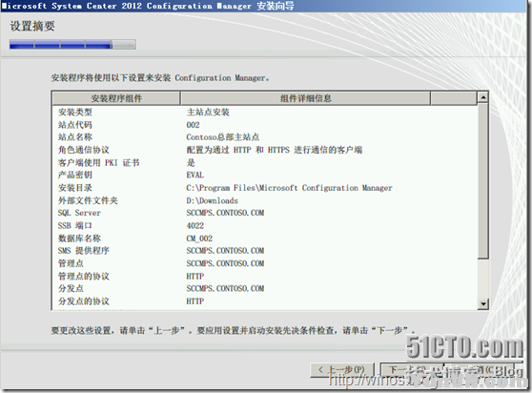Select the SMS 提供程序 row label
The image size is (532, 393).
pyautogui.click(x=84, y=251)
